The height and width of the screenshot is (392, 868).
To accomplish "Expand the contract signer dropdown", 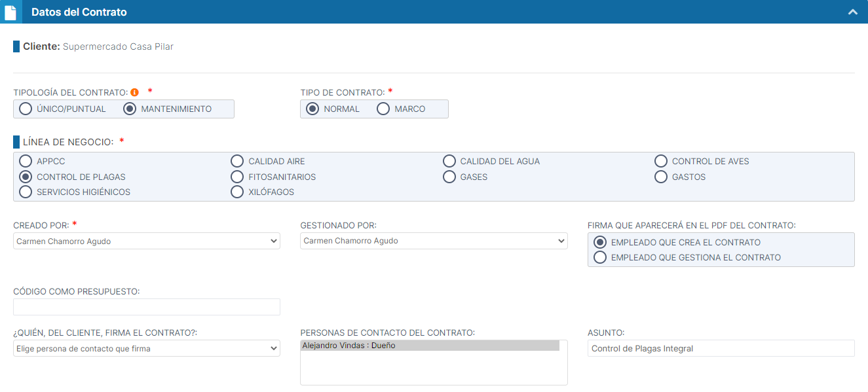I will [146, 349].
